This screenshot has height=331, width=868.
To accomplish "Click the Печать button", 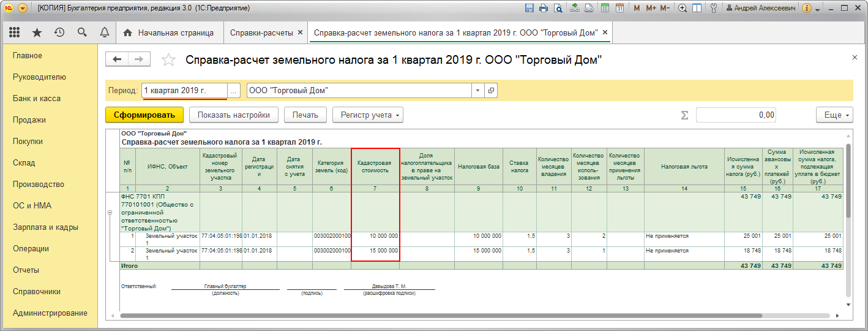I will [x=305, y=115].
